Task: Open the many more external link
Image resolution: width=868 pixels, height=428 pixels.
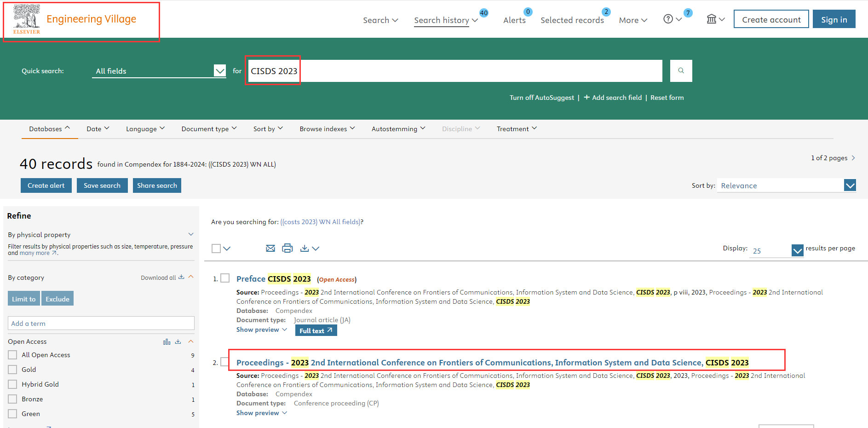Action: [x=39, y=253]
